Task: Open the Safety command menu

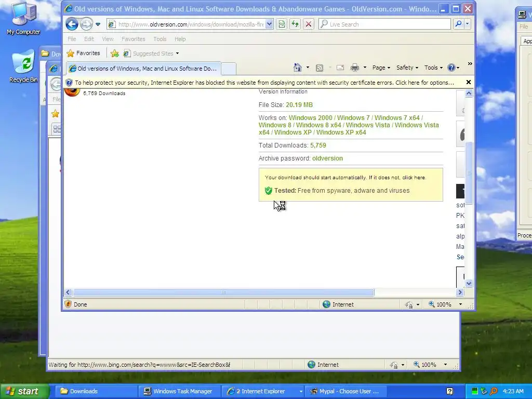Action: [x=407, y=68]
